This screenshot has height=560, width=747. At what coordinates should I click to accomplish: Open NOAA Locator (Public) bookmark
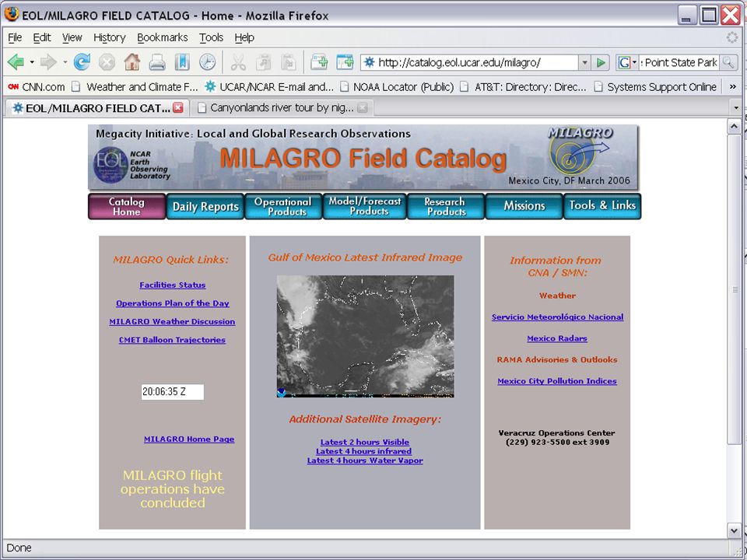click(397, 87)
